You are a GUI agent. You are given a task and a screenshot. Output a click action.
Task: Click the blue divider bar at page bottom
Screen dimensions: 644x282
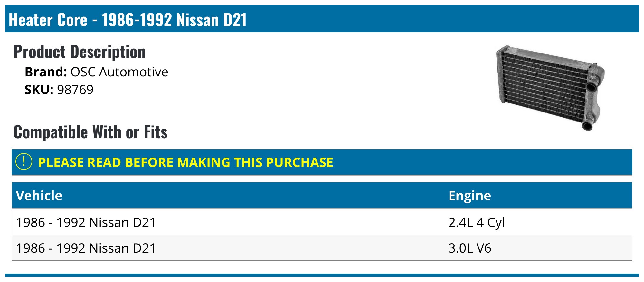[322, 275]
